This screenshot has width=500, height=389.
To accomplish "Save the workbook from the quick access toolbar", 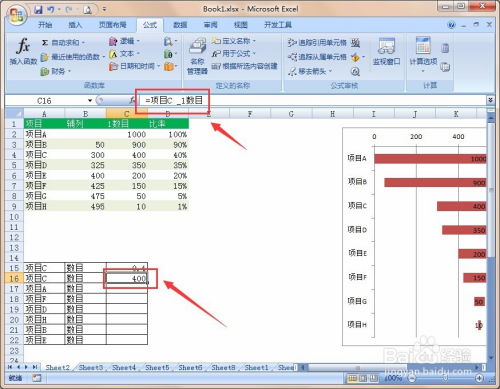I will [x=38, y=10].
